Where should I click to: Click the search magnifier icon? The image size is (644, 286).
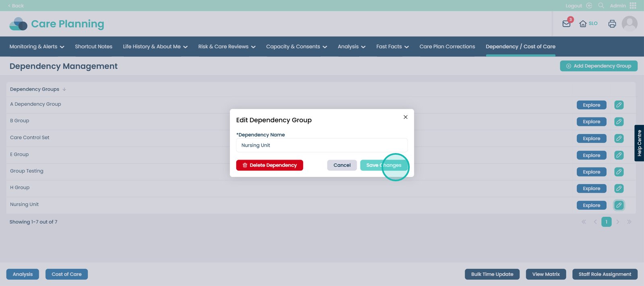[601, 6]
